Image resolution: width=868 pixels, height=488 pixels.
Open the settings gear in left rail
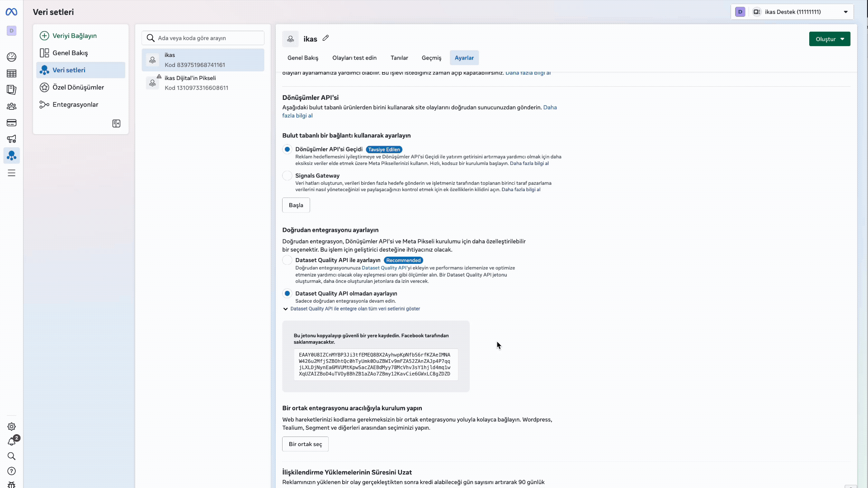[x=12, y=427]
